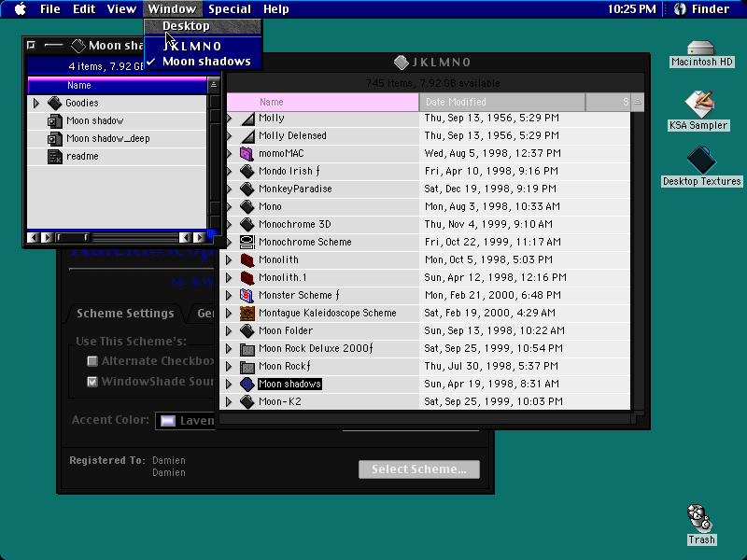
Task: Open the Special menu
Action: point(230,9)
